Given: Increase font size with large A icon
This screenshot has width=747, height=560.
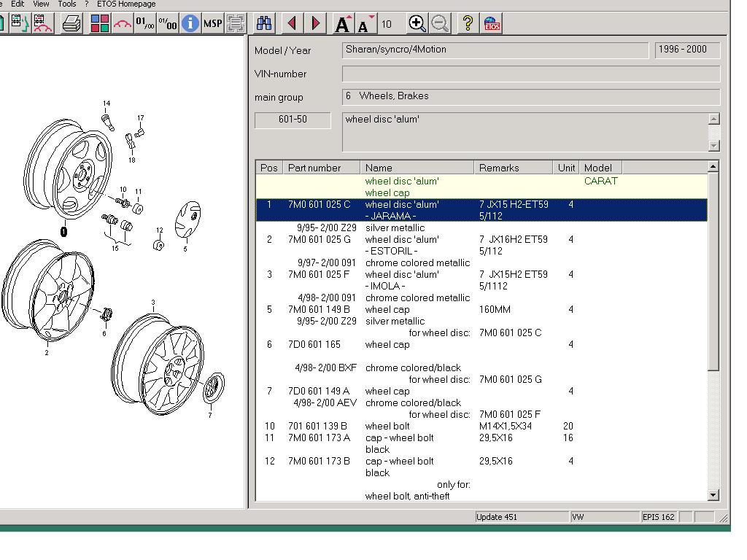Looking at the screenshot, I should [343, 24].
